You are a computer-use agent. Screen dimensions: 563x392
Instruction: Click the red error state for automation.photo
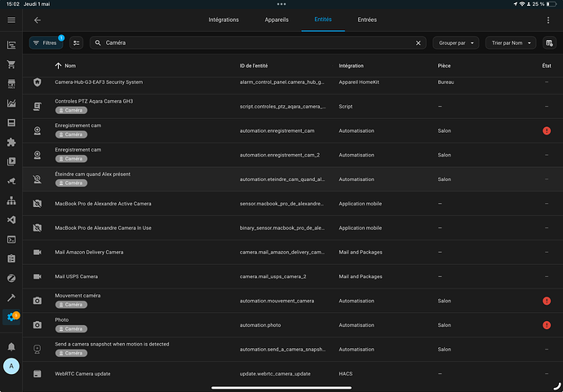[x=547, y=325]
